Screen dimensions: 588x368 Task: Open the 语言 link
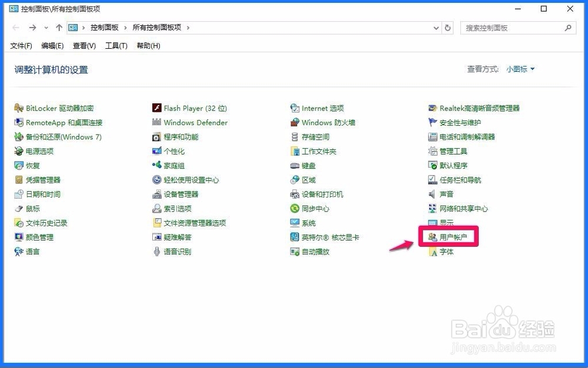tap(32, 252)
